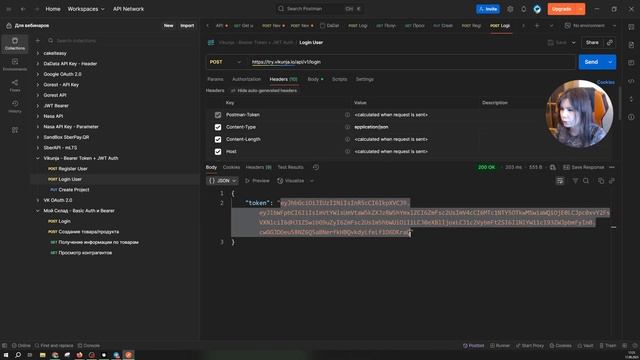Search within the response body
This screenshot has height=360, width=640.
click(586, 181)
